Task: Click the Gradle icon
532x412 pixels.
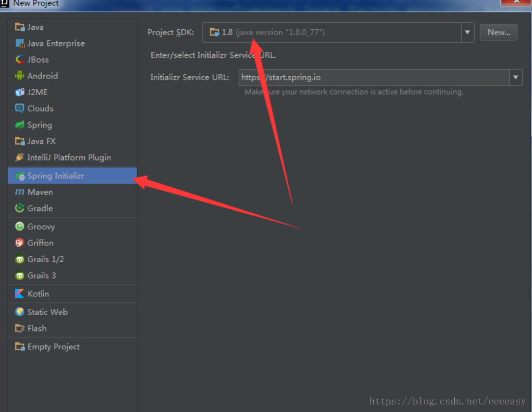Action: pyautogui.click(x=19, y=208)
